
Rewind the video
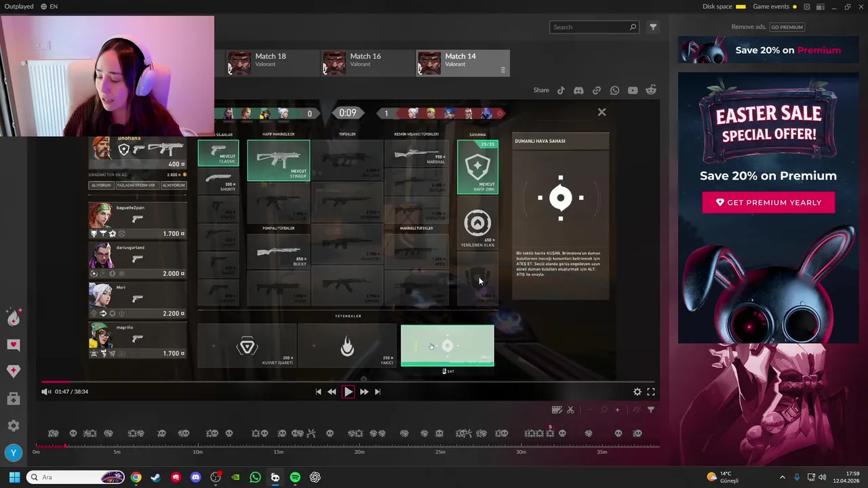pos(332,392)
